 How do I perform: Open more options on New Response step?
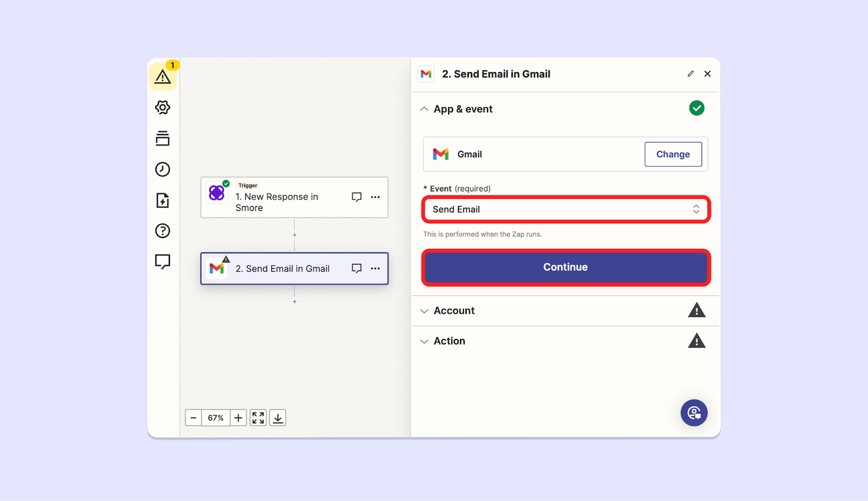[375, 197]
